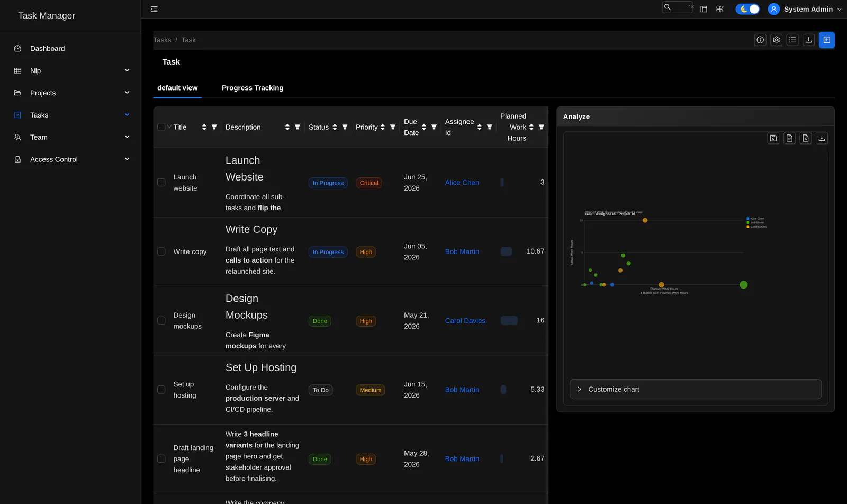Open Dashboard menu item label
847x504 pixels.
[x=47, y=48]
